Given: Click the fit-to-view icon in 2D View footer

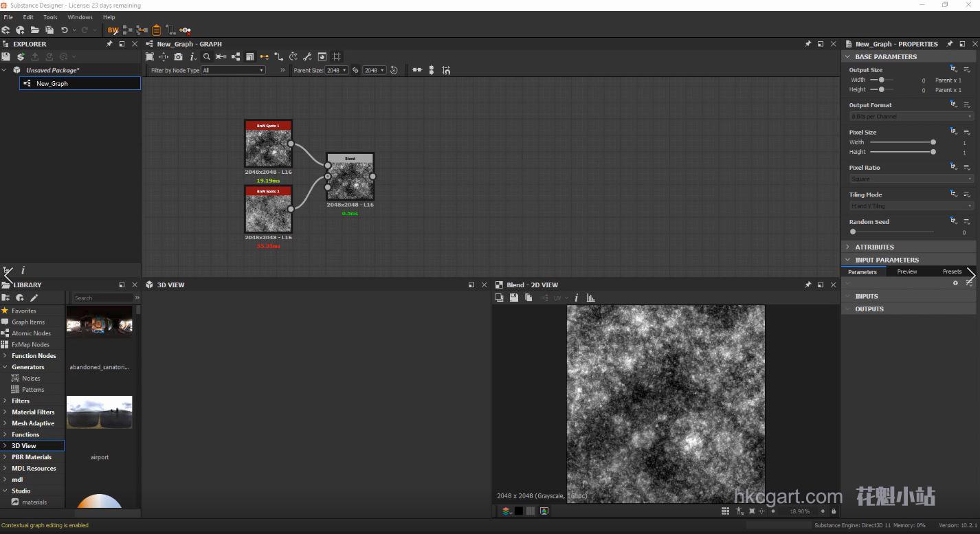Looking at the screenshot, I should (752, 511).
